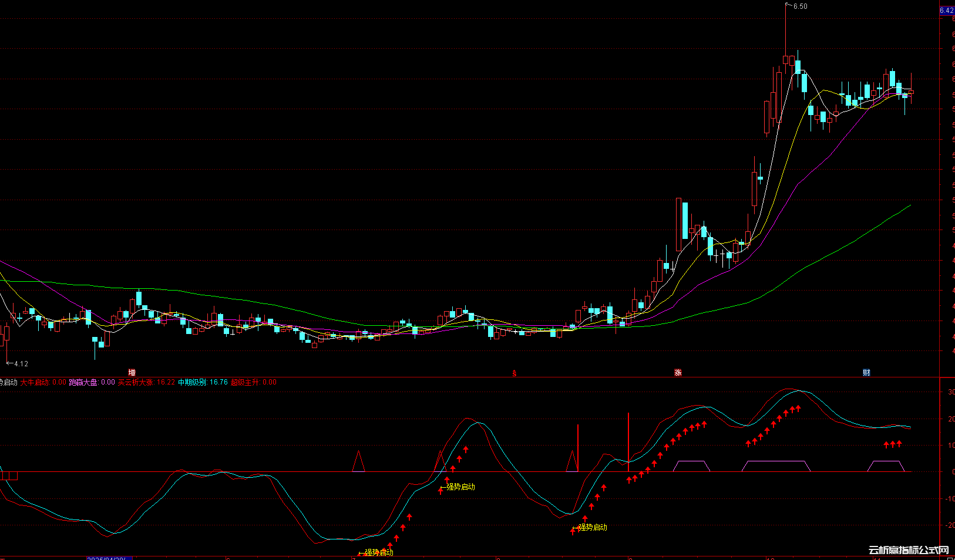Image resolution: width=955 pixels, height=560 pixels.
Task: Open the blue 财 financial marker
Action: 866,373
